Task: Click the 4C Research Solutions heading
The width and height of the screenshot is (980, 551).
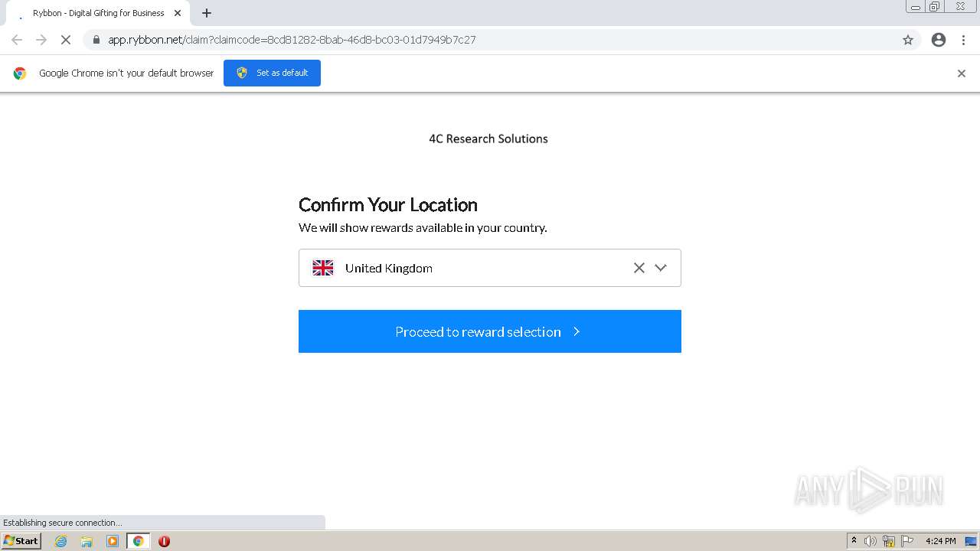Action: tap(488, 139)
